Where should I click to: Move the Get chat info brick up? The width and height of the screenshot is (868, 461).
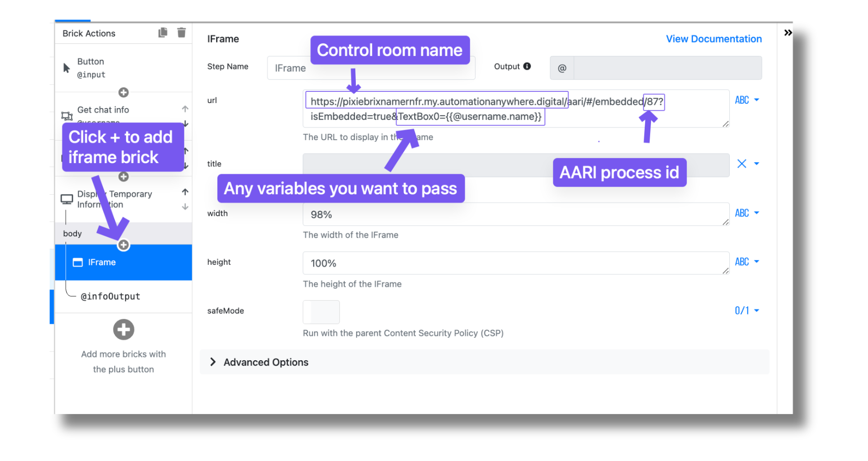tap(185, 108)
